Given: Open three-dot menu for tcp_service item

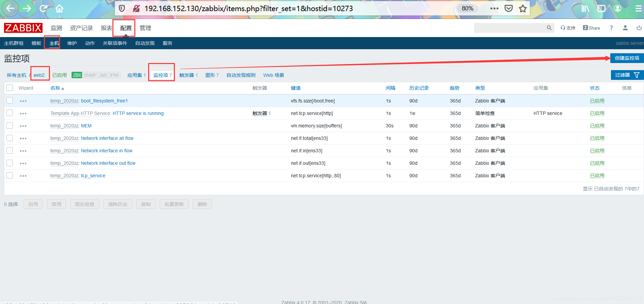Looking at the screenshot, I should (23, 176).
